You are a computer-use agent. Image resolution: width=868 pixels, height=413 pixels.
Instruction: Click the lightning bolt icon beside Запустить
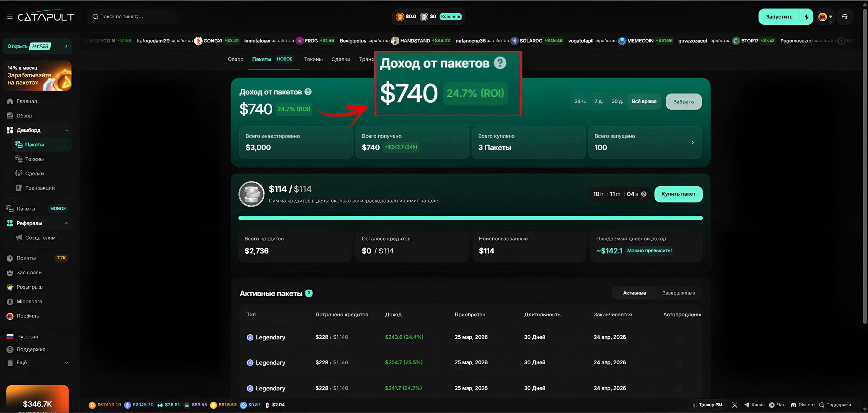806,17
